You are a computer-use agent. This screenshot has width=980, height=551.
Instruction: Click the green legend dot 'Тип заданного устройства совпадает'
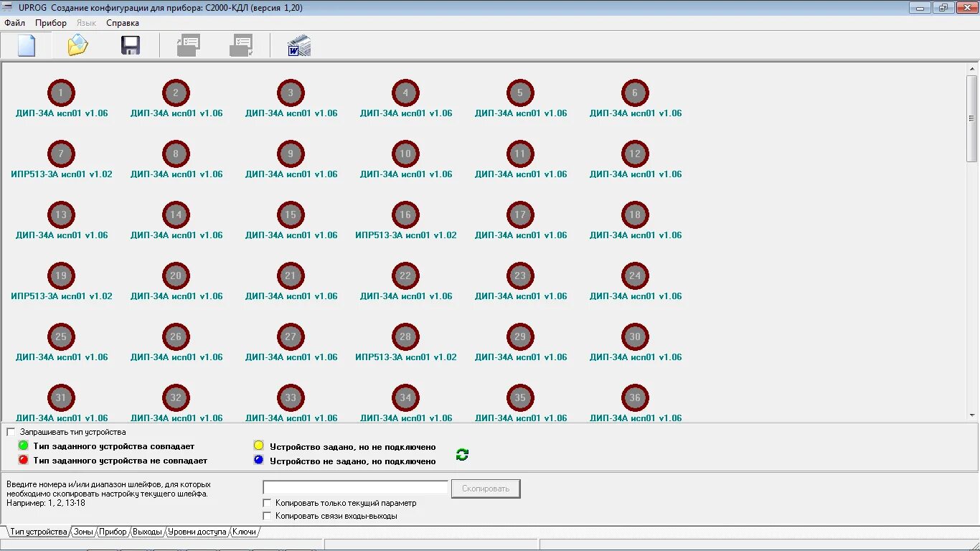tap(23, 446)
